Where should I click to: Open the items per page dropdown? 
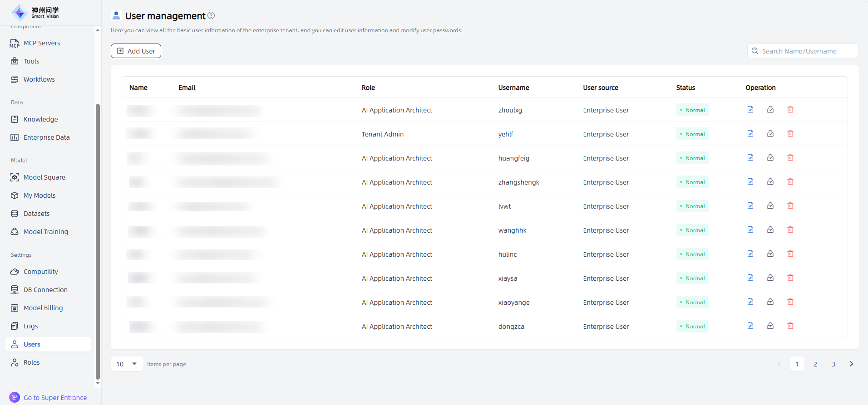(x=127, y=364)
